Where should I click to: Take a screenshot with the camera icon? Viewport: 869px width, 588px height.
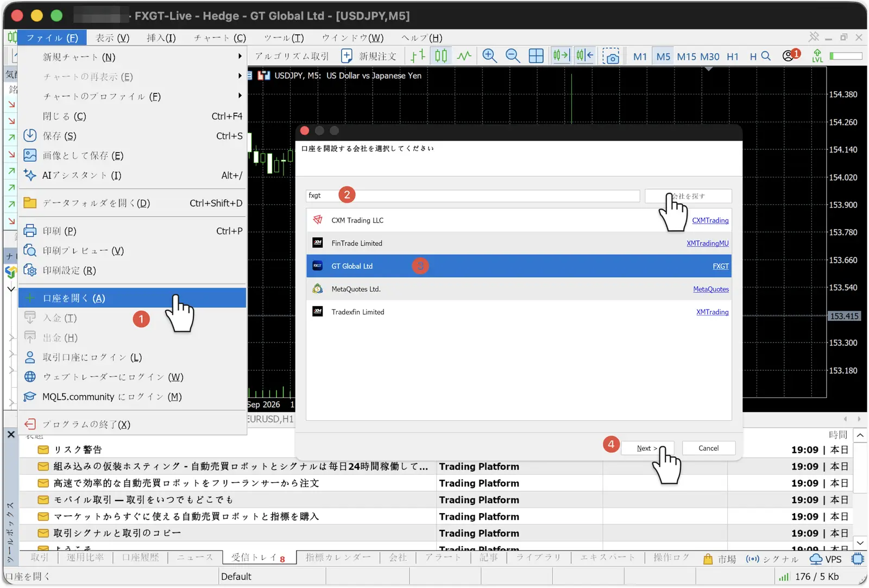611,56
